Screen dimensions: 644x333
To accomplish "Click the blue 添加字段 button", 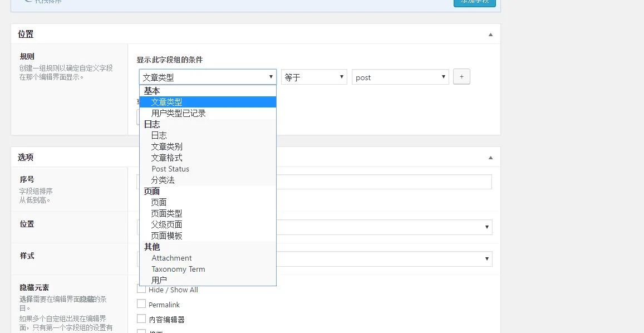I will (x=474, y=3).
